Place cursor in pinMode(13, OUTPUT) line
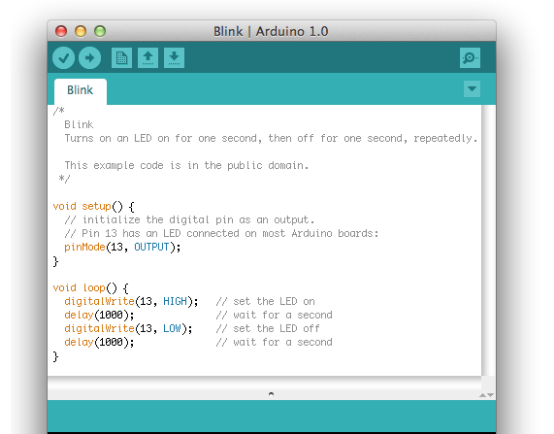 pyautogui.click(x=122, y=247)
